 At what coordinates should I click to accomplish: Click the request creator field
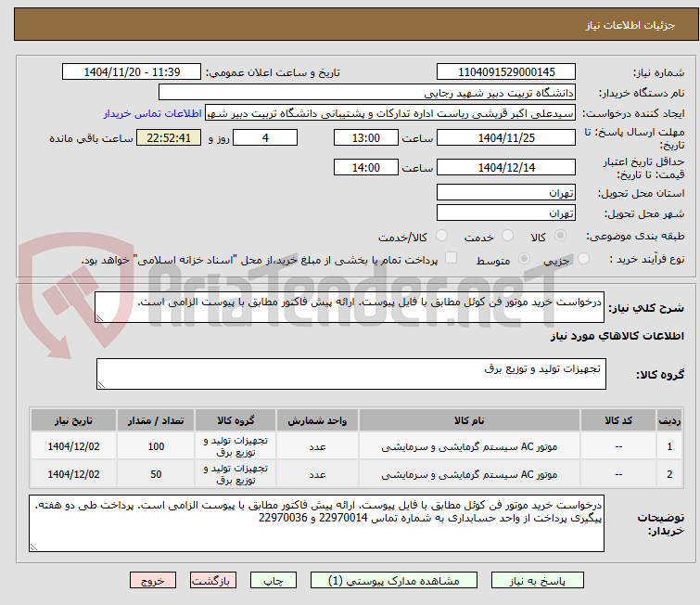click(x=390, y=113)
